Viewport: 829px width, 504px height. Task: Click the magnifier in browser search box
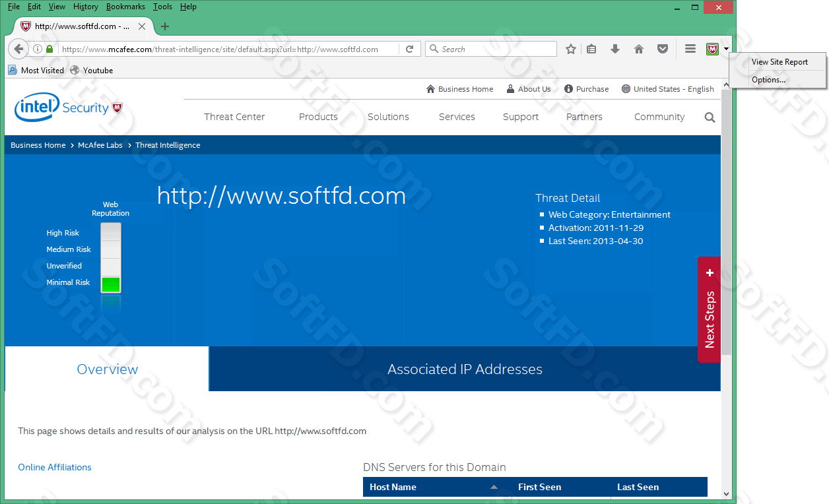pyautogui.click(x=434, y=49)
